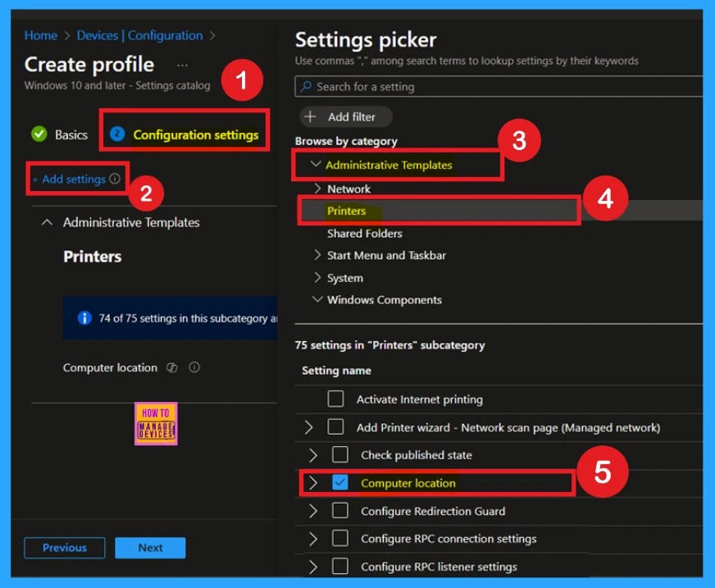Viewport: 715px width, 588px height.
Task: Expand the Add Printer wizard row chevron
Action: pyautogui.click(x=308, y=427)
